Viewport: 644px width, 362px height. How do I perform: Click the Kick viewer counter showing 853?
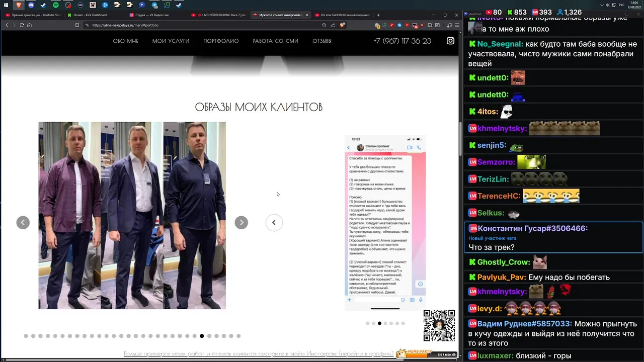(x=517, y=12)
